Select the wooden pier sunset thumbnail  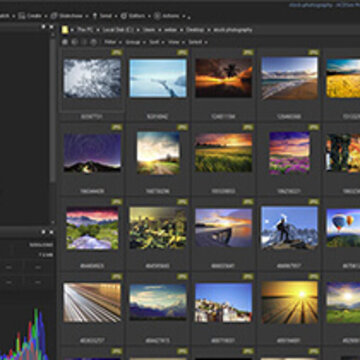tap(224, 228)
